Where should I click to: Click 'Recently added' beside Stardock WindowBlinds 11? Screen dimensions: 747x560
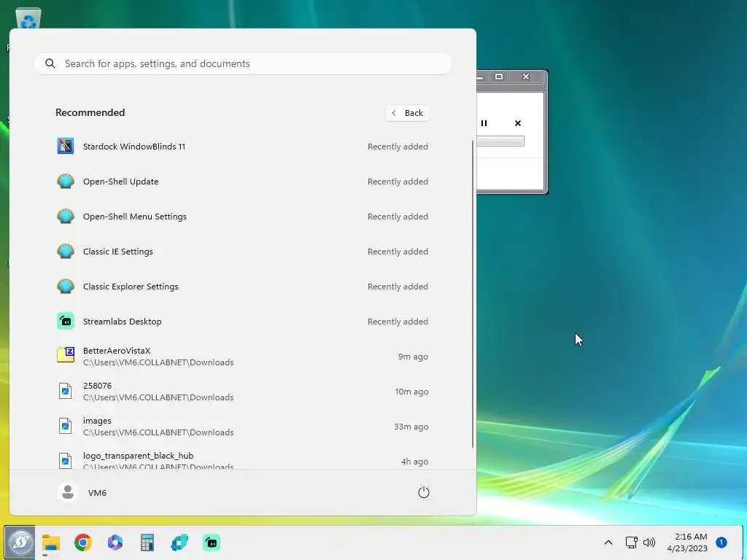[x=398, y=147]
